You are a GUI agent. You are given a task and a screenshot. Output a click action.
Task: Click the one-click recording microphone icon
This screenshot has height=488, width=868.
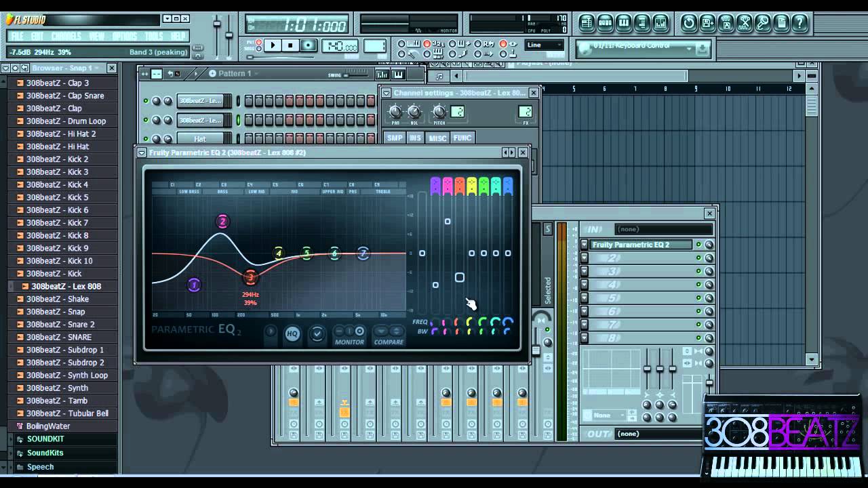(x=763, y=22)
